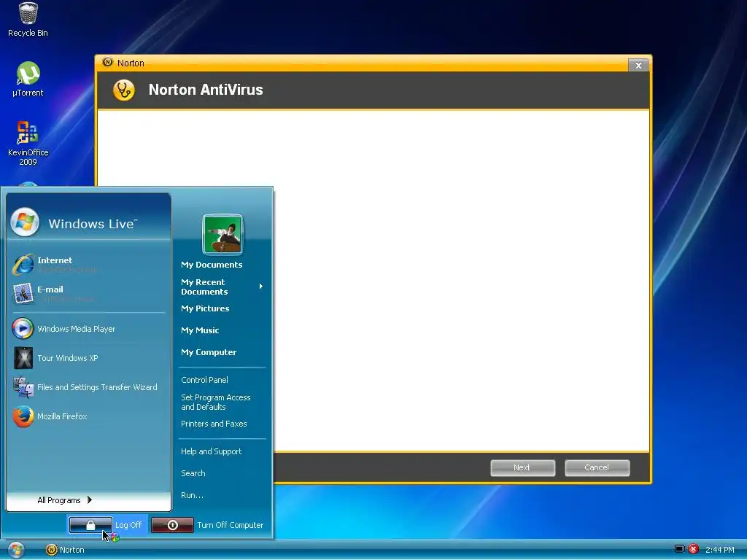
Task: Click the Next button in Norton
Action: (522, 467)
